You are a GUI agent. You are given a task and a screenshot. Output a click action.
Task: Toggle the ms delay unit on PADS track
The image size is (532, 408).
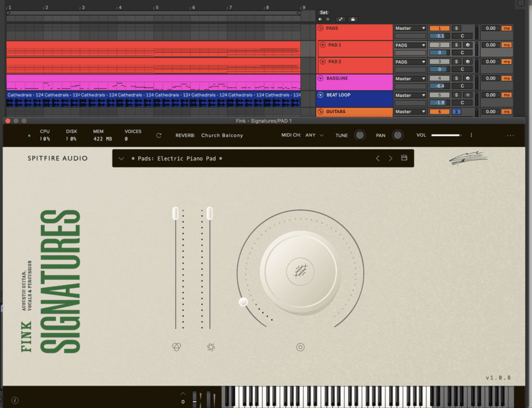[507, 28]
